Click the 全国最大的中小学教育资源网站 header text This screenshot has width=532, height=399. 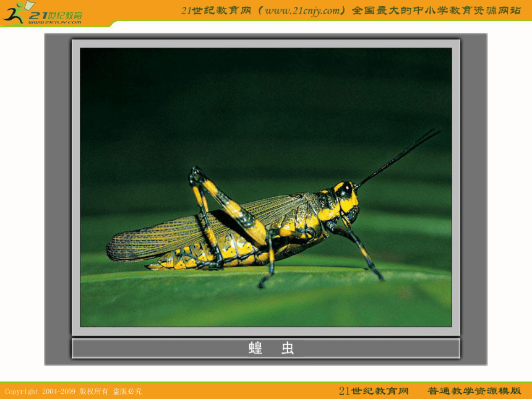(x=436, y=11)
